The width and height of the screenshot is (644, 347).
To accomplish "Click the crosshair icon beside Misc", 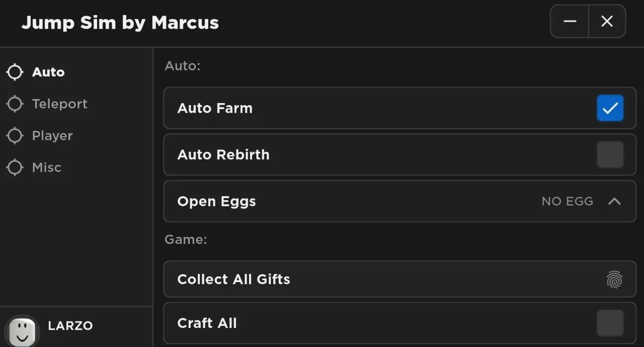I will point(15,167).
